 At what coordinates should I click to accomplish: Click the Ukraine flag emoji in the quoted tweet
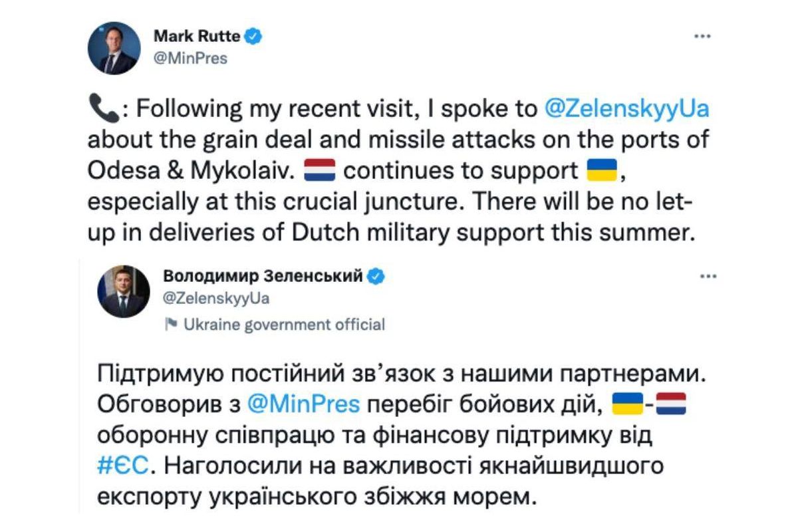click(626, 404)
